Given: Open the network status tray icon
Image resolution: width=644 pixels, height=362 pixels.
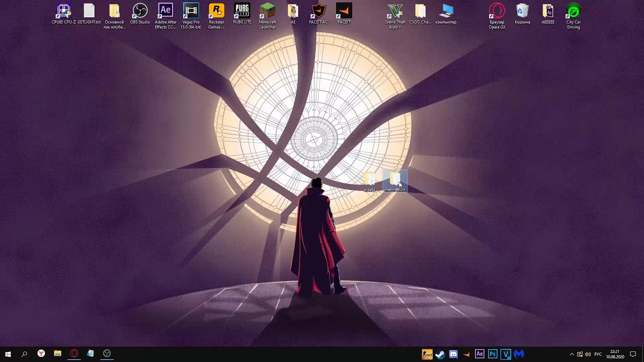Looking at the screenshot, I should coord(580,354).
